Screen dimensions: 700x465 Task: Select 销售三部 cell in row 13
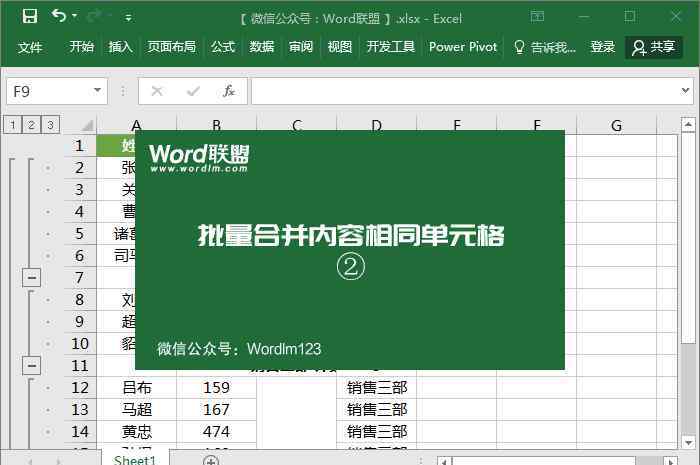click(377, 409)
